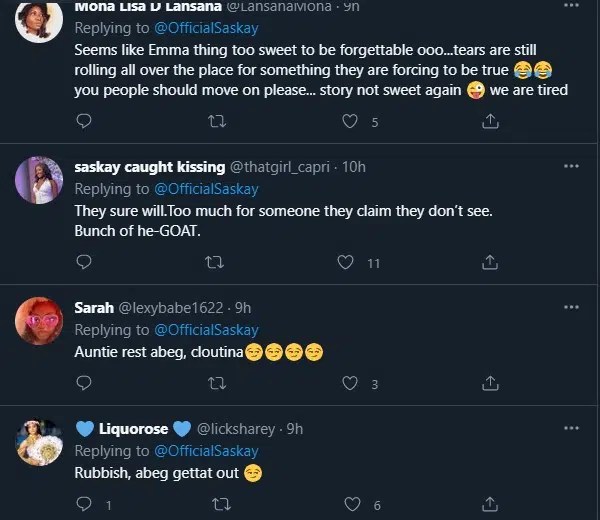Reply to Mona Lisa D Lansana's tweet
Viewport: 600px width, 520px height.
[x=84, y=122]
